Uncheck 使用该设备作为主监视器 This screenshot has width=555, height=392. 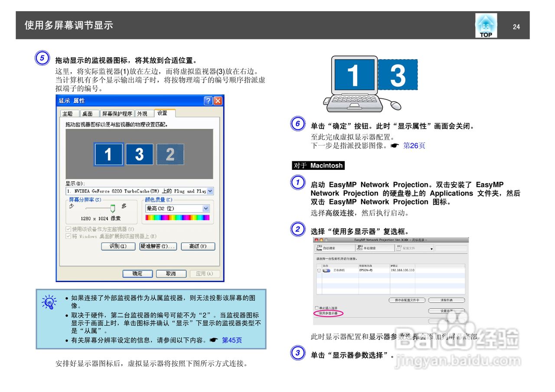coord(68,229)
